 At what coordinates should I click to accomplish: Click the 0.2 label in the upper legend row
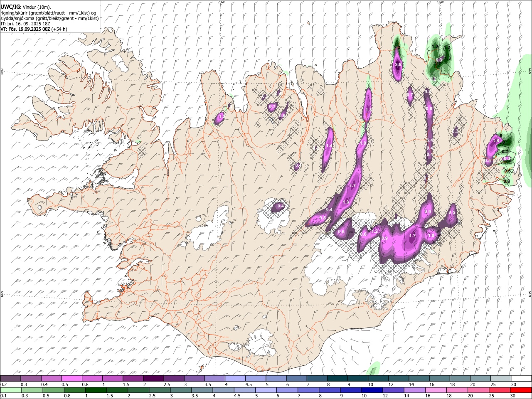pos(3,384)
